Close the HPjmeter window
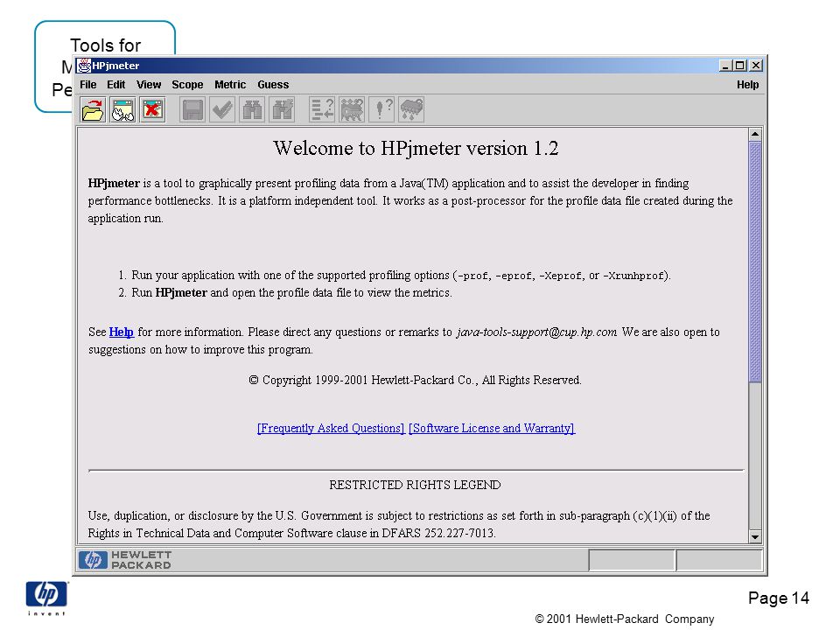 point(755,66)
